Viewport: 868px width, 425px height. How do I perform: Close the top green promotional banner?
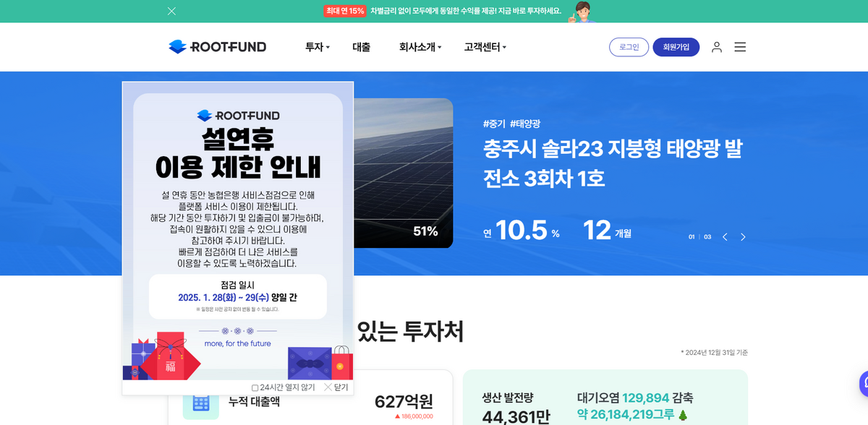pyautogui.click(x=171, y=11)
